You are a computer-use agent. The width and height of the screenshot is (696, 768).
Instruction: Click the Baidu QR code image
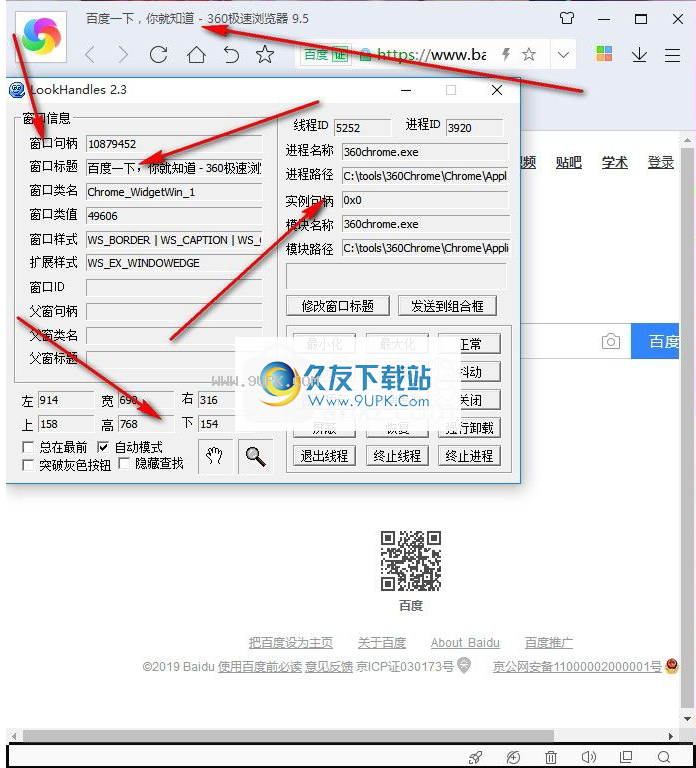pos(411,561)
